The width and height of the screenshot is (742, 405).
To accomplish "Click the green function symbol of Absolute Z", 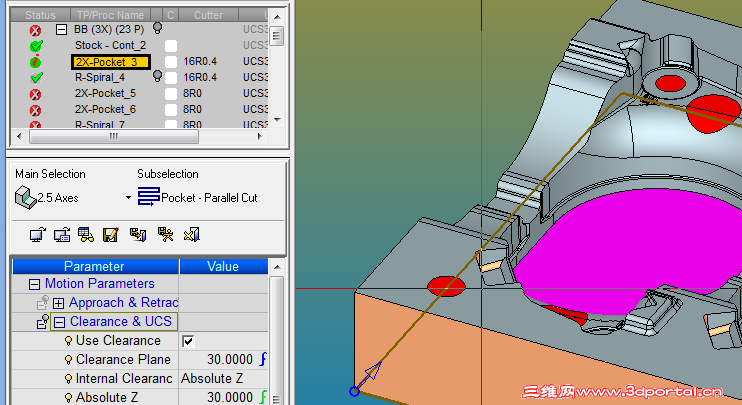I will point(263,396).
